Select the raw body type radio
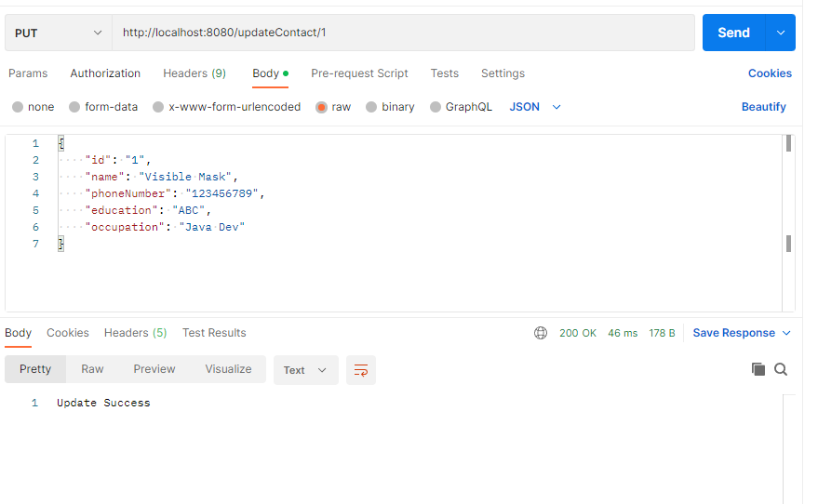This screenshot has height=504, width=818. pyautogui.click(x=322, y=107)
